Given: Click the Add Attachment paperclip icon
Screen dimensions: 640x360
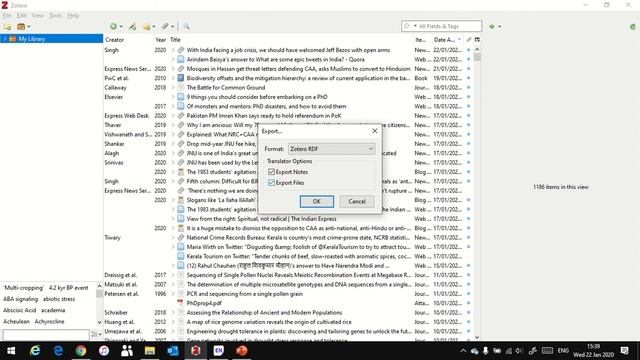Looking at the screenshot, I should (165, 27).
